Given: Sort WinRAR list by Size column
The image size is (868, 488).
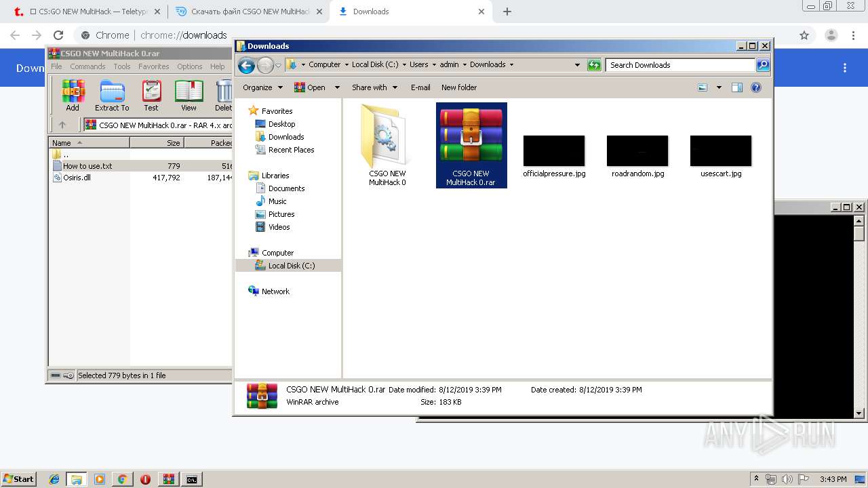Looking at the screenshot, I should pos(157,143).
